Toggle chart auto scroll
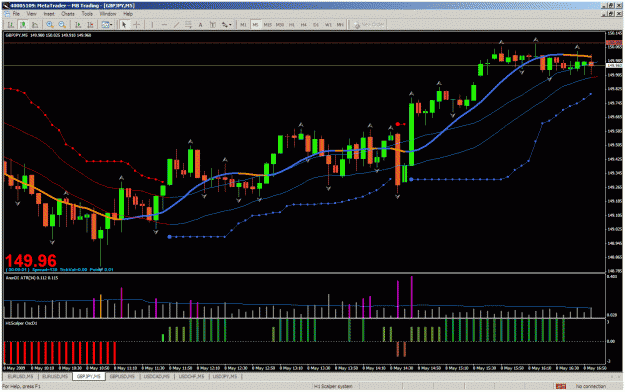This screenshot has height=392, width=625. (x=78, y=25)
